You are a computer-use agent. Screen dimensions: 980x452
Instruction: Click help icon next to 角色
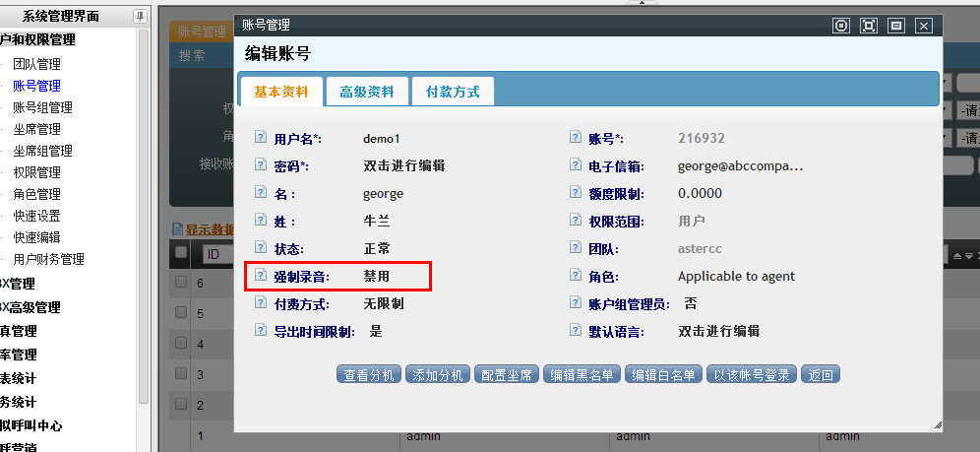[x=576, y=277]
